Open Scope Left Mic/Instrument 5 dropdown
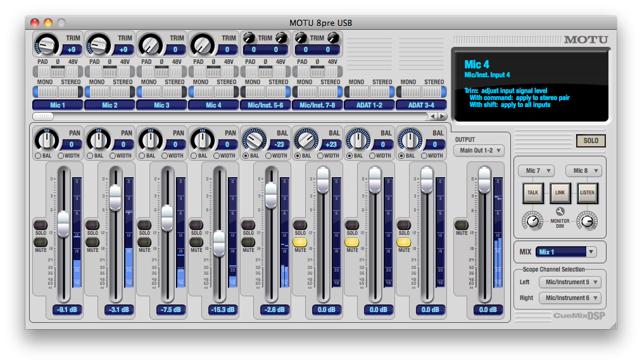The width and height of the screenshot is (642, 364). pyautogui.click(x=569, y=282)
